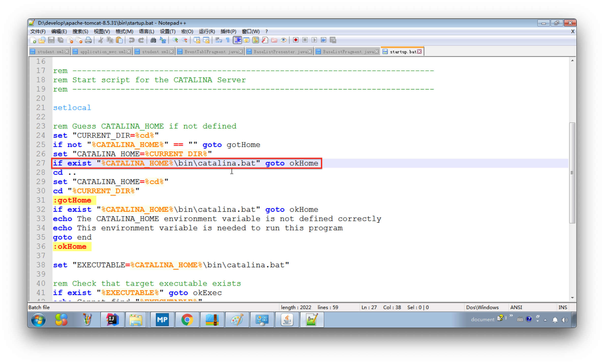Toggle Show all characters pilcrow icon
Screen dimensions: 604x364
228,40
